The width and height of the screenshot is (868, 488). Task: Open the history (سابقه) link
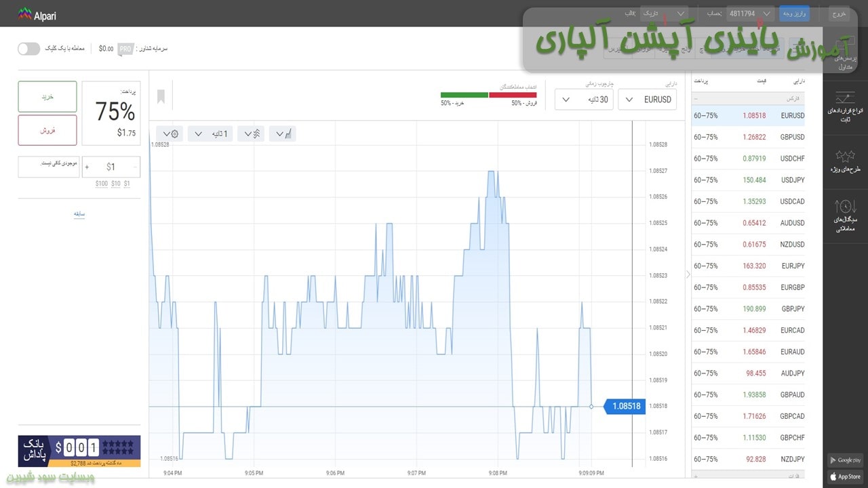pos(79,214)
